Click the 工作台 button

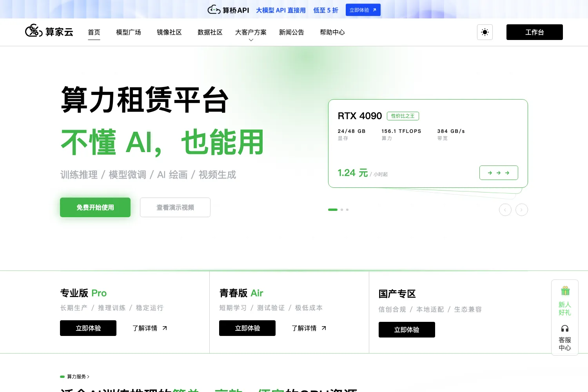tap(535, 32)
